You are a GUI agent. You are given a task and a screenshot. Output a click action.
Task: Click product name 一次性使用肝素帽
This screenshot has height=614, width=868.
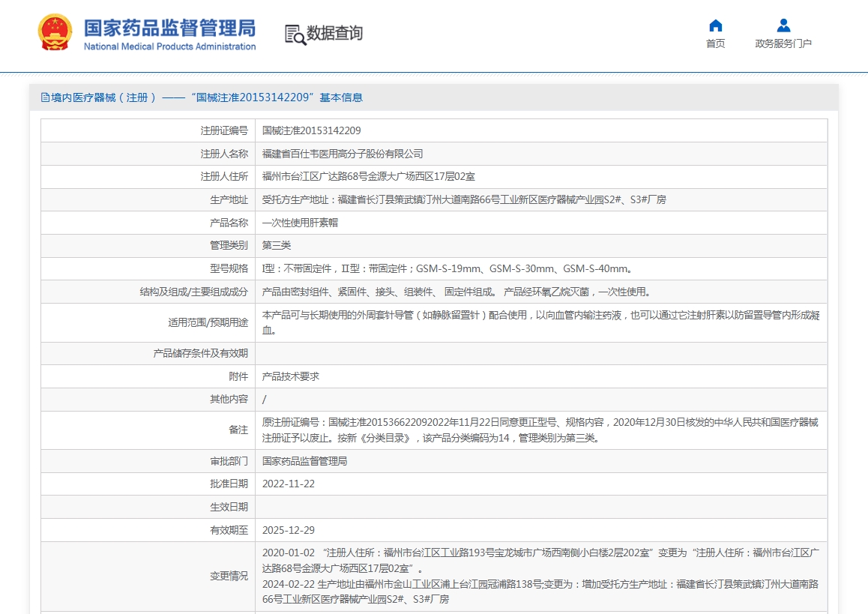tap(300, 223)
